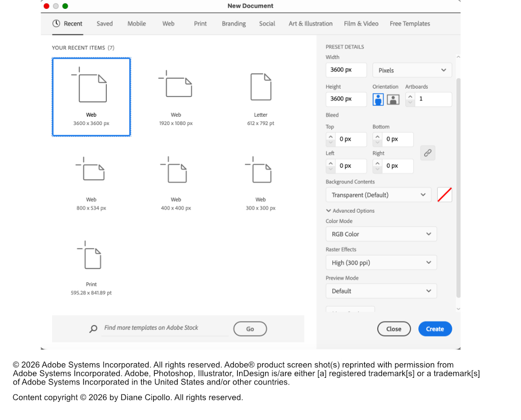This screenshot has width=521, height=420.
Task: Decrease the Bottom bleed value
Action: click(x=377, y=142)
